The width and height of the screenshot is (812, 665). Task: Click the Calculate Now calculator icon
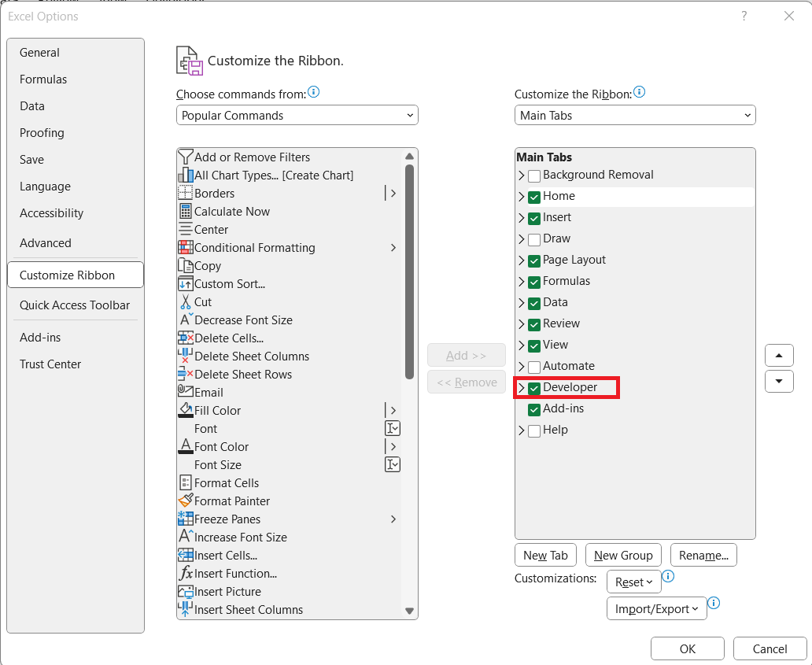186,212
